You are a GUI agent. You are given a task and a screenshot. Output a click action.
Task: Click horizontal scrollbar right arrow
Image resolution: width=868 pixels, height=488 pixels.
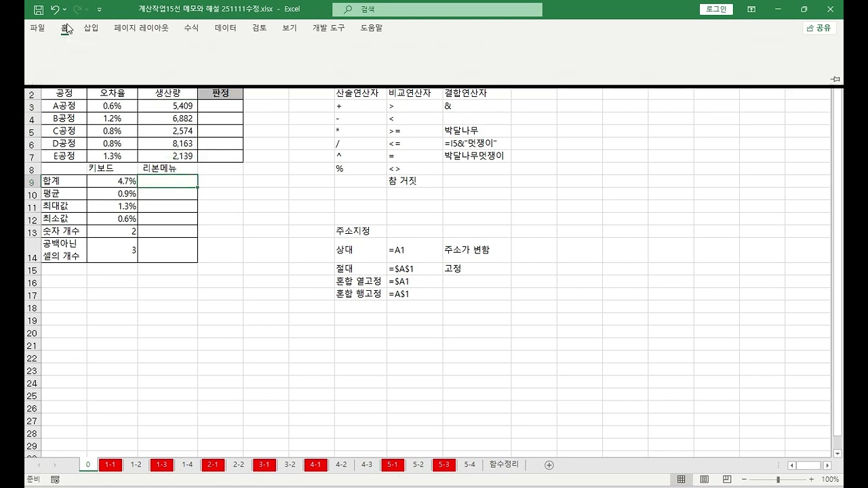[x=827, y=466]
